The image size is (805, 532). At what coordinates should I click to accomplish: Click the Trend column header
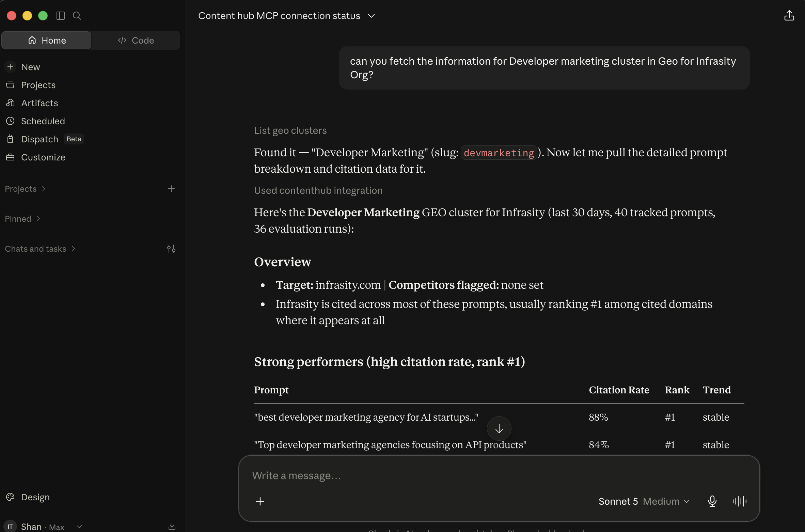716,390
